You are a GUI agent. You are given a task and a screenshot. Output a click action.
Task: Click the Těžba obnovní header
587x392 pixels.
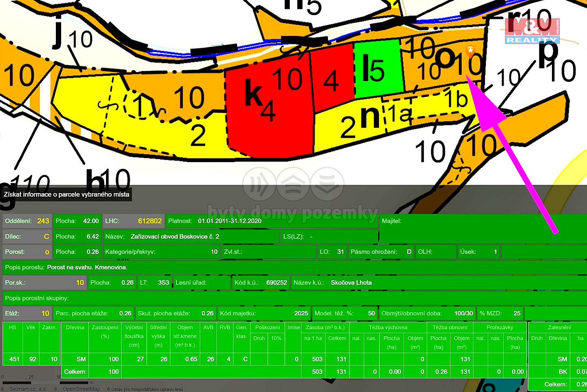pos(450,327)
